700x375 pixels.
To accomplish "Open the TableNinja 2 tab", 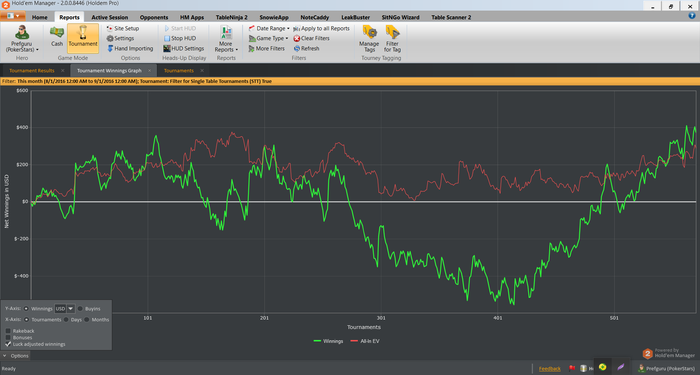I will pos(231,17).
